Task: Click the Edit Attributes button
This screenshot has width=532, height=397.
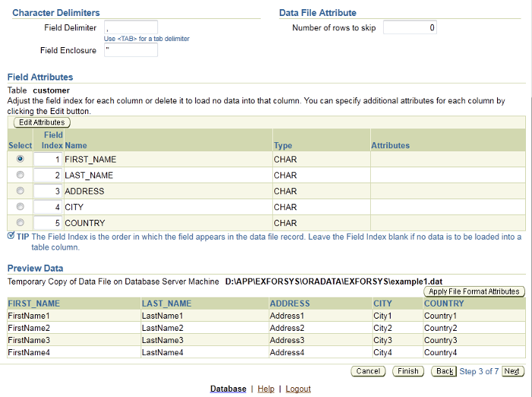Action: coord(42,122)
